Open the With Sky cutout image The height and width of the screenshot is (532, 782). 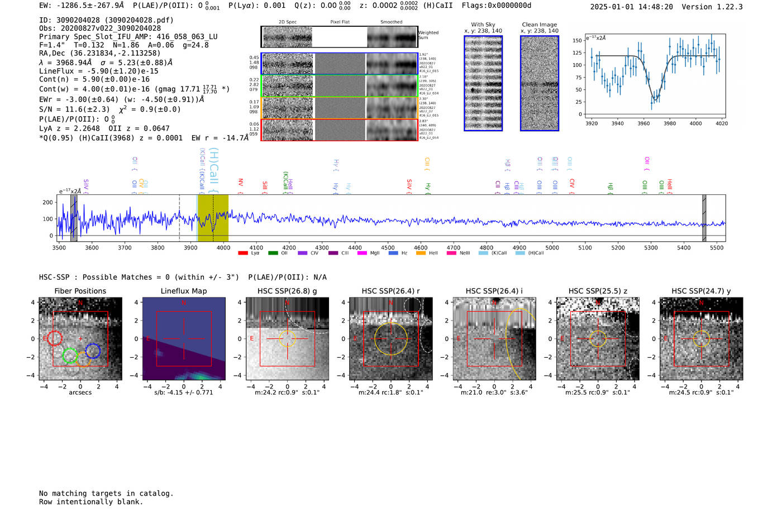point(483,83)
